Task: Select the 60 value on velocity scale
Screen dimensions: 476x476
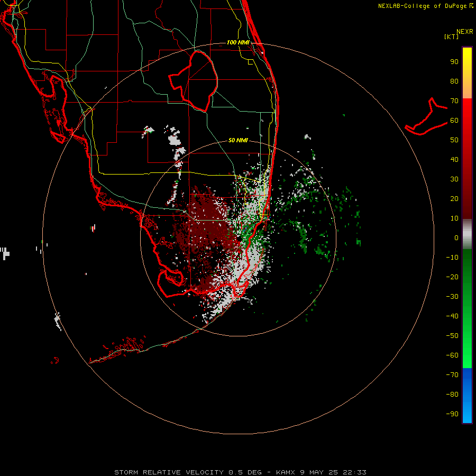Action: (454, 121)
